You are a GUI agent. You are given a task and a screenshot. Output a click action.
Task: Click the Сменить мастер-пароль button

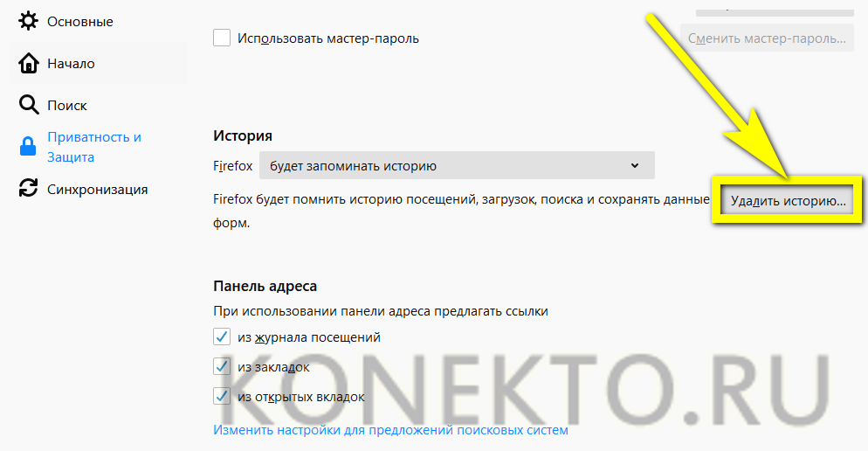(x=767, y=38)
